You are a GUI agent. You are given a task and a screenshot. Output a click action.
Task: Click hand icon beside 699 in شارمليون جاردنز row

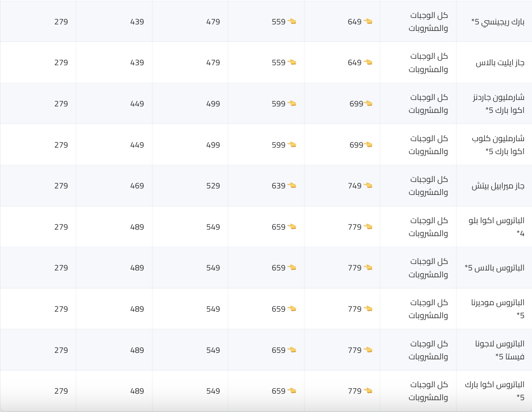click(368, 104)
